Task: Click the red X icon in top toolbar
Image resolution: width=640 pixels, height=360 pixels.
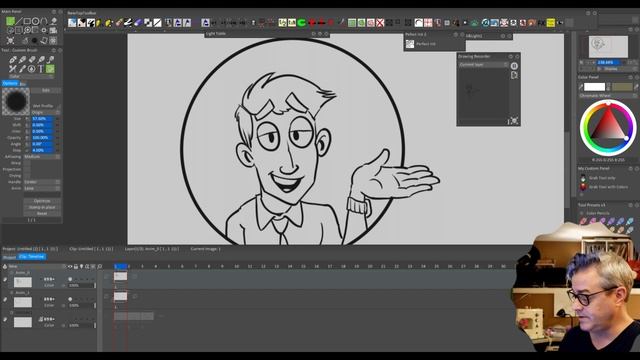Action: coord(380,23)
